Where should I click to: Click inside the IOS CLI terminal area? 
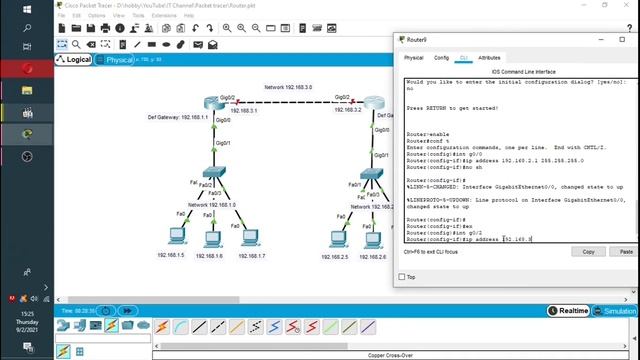pos(520,160)
